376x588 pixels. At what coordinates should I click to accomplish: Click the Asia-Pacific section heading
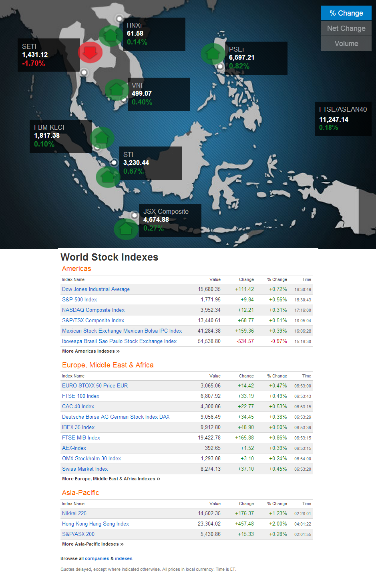80,493
